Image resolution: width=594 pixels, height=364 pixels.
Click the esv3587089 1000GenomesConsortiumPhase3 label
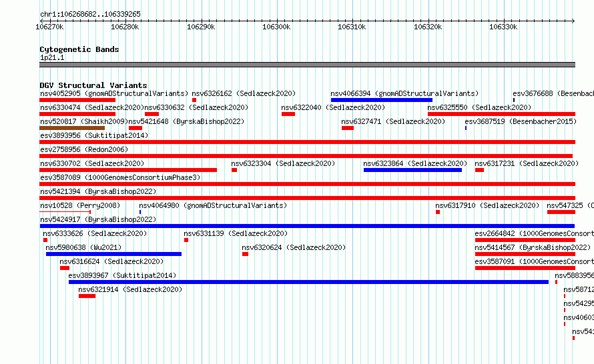point(120,177)
